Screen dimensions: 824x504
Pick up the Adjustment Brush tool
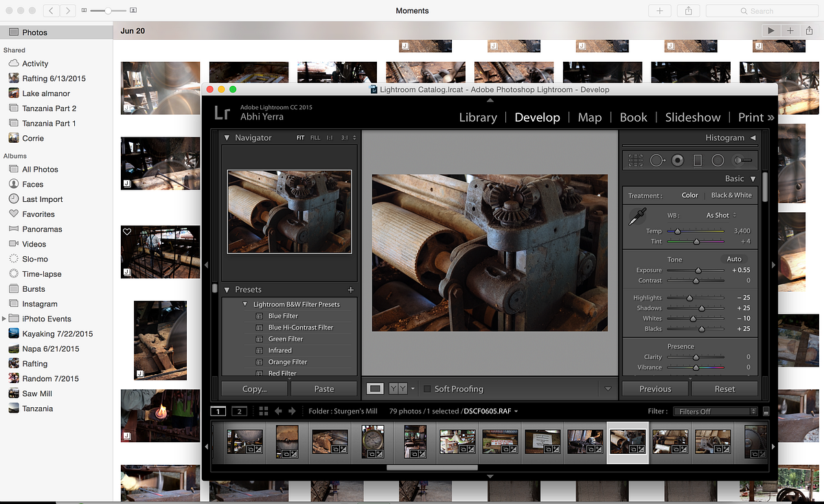742,160
